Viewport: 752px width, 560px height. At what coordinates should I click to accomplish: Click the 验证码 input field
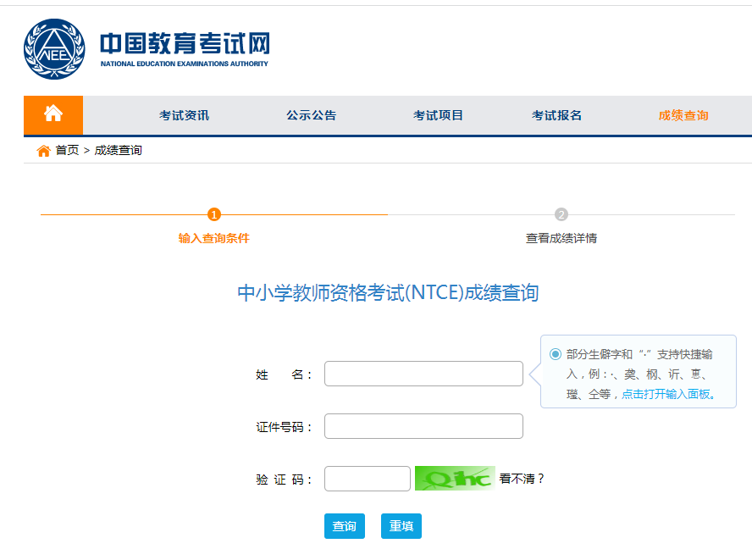(368, 479)
